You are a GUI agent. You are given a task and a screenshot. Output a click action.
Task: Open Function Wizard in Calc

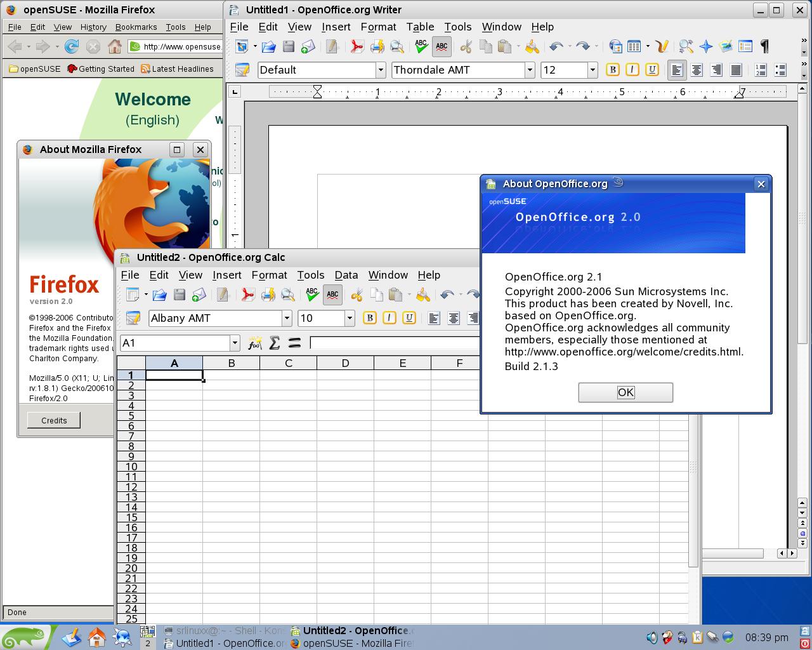click(255, 343)
